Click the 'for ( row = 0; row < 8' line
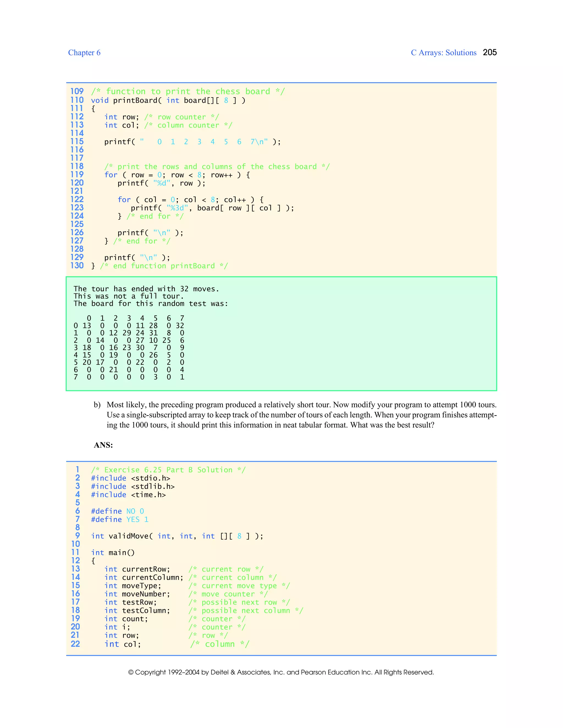 click(177, 175)
